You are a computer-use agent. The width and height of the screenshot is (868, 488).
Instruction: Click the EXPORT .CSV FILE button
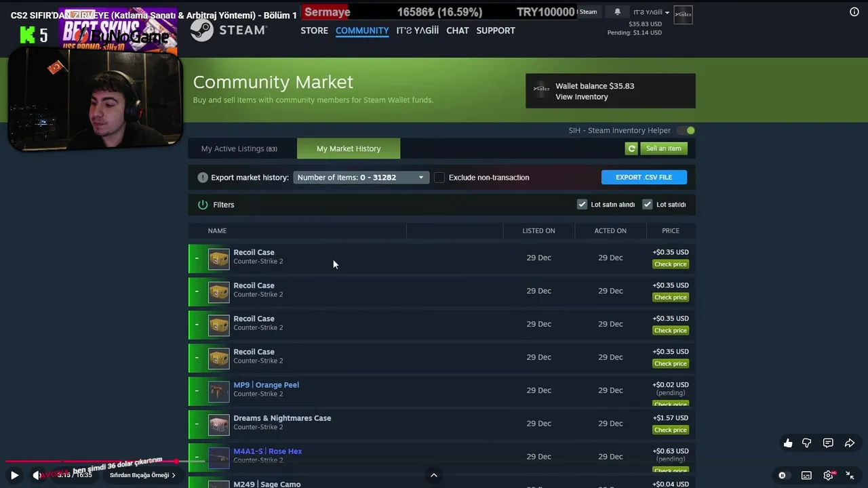pos(644,177)
